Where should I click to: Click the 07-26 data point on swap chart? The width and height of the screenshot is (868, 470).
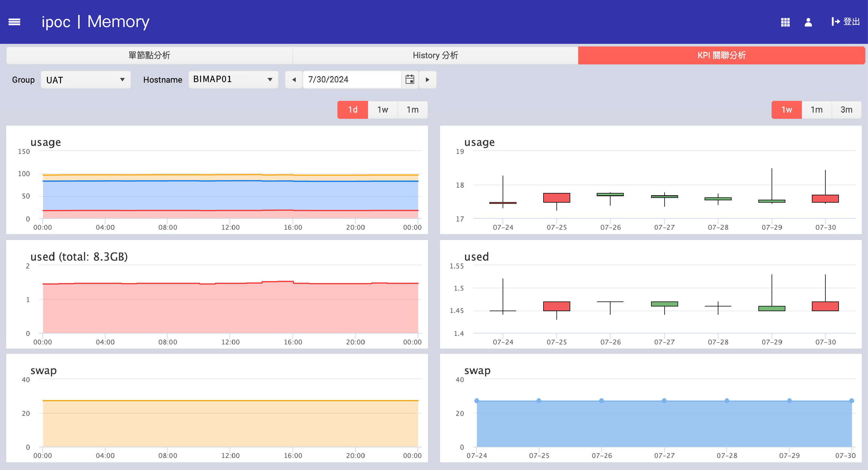point(601,401)
